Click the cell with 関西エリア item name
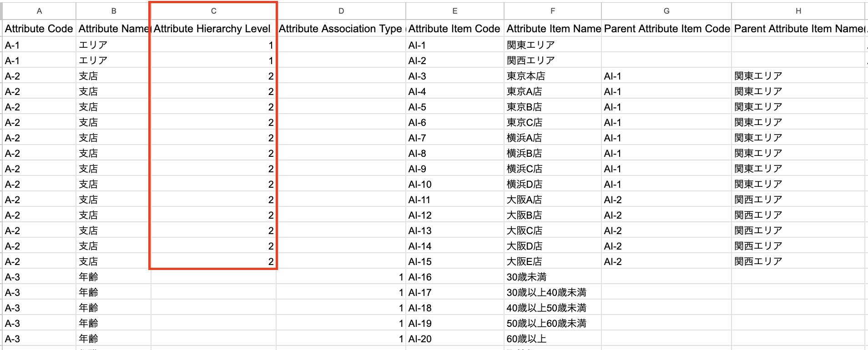The width and height of the screenshot is (868, 350). pyautogui.click(x=552, y=60)
